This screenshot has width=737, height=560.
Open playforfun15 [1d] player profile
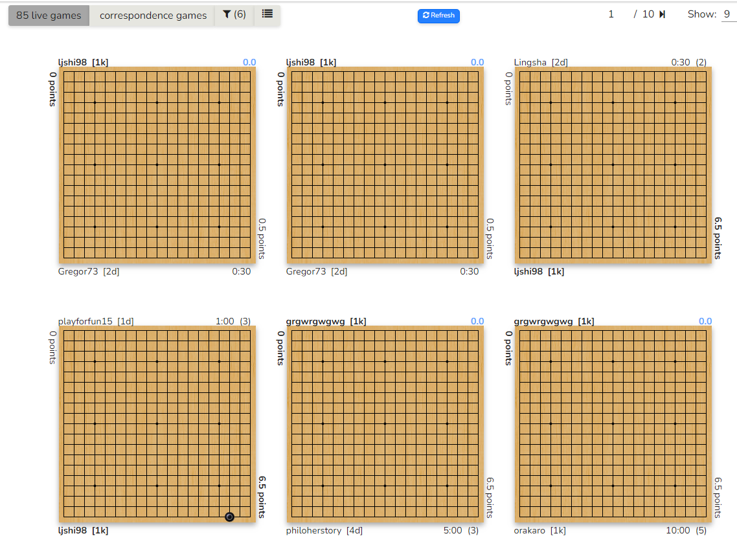96,321
